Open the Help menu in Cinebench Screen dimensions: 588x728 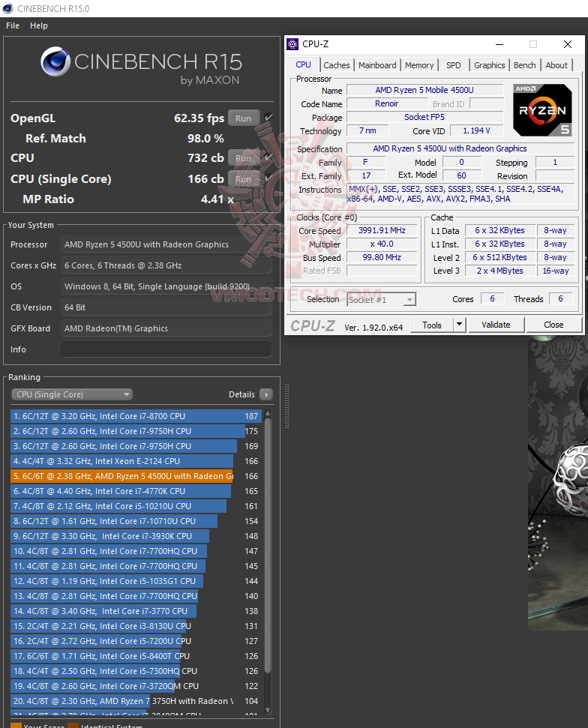click(39, 25)
